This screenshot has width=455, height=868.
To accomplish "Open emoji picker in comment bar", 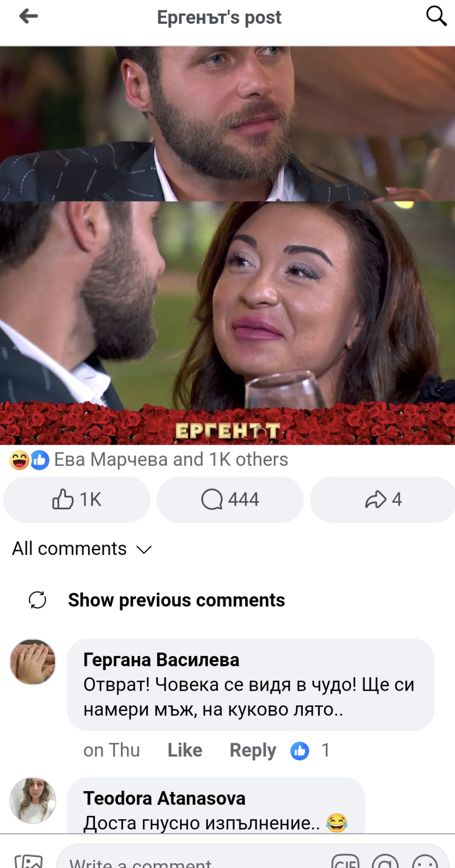I will (425, 861).
